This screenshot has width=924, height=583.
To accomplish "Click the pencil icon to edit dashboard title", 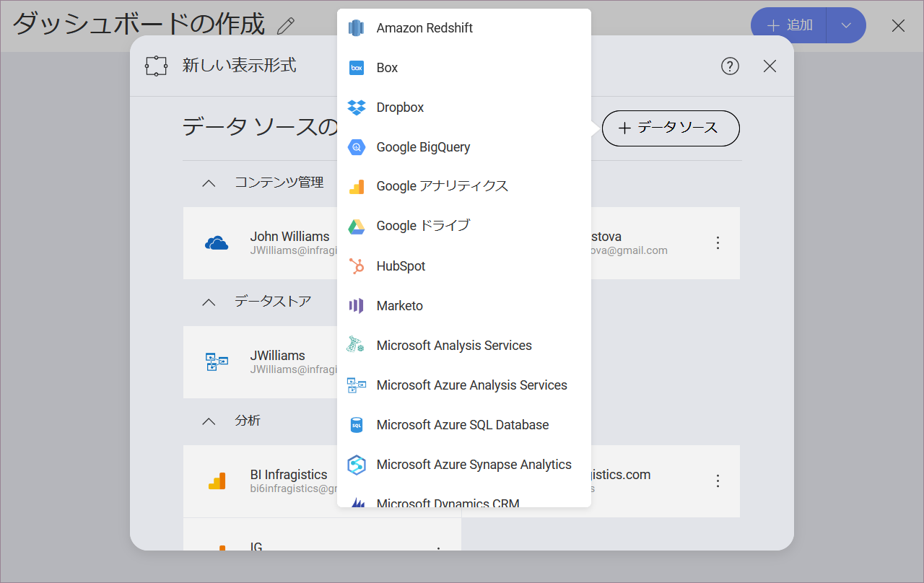I will 286,26.
